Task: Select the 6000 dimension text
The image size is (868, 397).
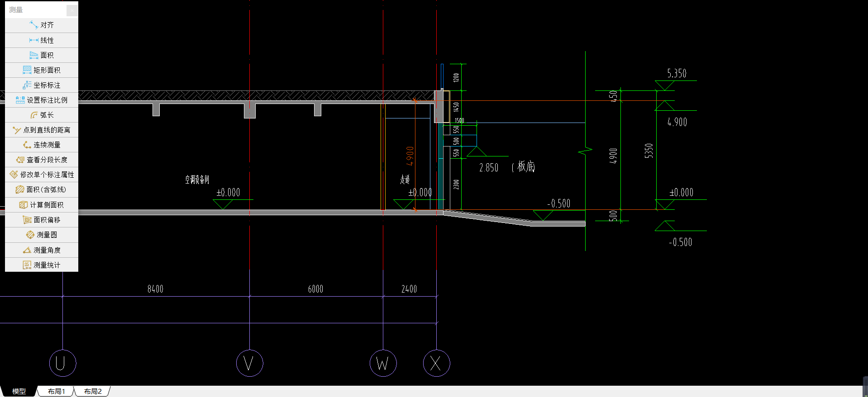Action: tap(315, 289)
